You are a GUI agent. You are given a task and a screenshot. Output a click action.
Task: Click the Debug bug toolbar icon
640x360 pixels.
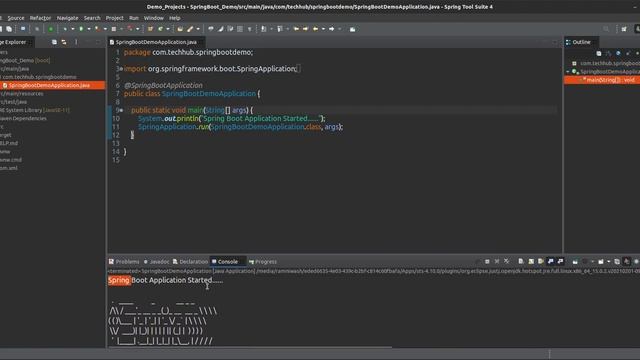coord(65,29)
